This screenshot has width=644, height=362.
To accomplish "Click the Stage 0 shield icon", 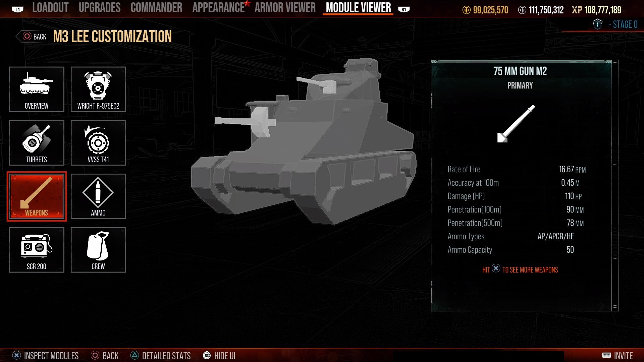I will [x=597, y=24].
